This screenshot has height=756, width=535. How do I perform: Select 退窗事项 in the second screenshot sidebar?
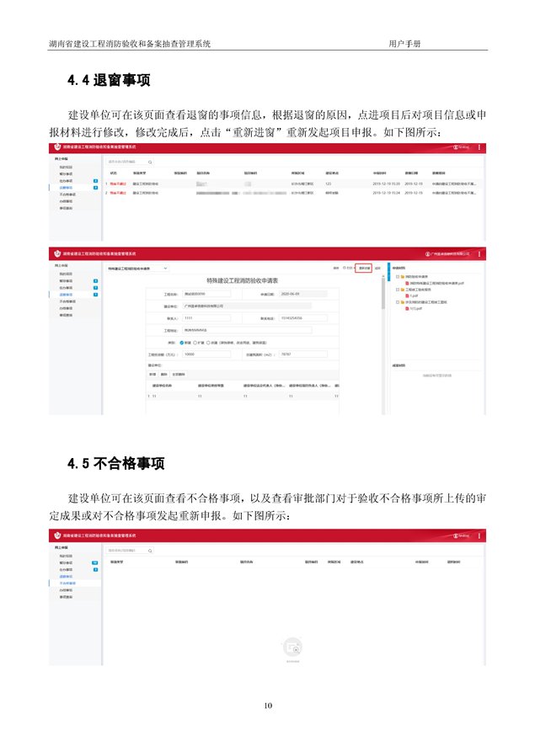tap(66, 294)
